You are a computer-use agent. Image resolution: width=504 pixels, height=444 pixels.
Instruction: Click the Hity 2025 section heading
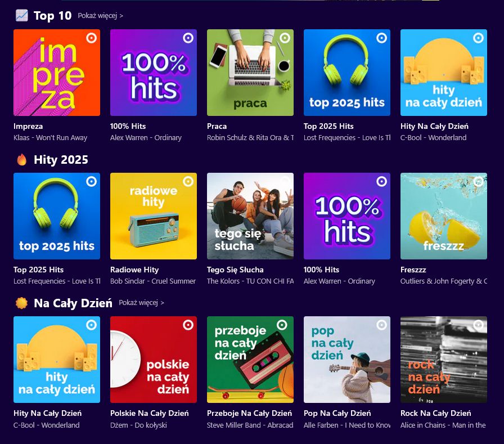(x=61, y=160)
